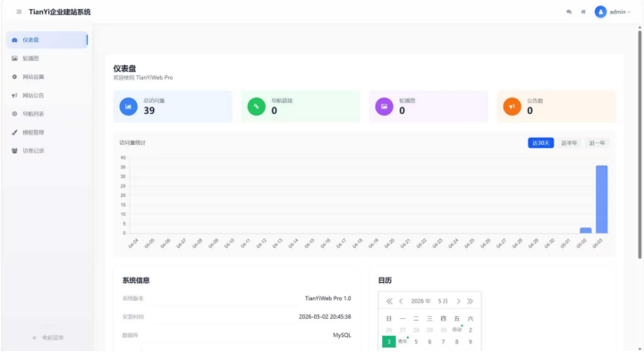The height and width of the screenshot is (352, 644).
Task: Select the 青年 holiday date cell
Action: [x=402, y=342]
